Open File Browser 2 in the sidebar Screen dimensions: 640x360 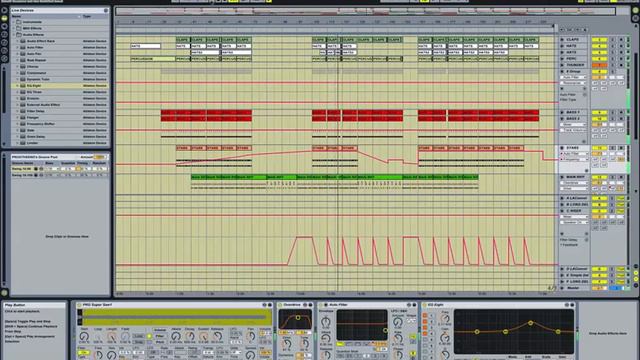coord(4,42)
